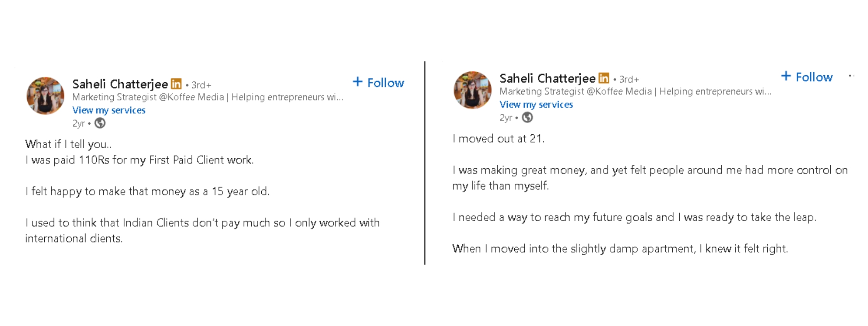Image resolution: width=868 pixels, height=326 pixels.
Task: Open the right post author's profile photo
Action: [473, 90]
